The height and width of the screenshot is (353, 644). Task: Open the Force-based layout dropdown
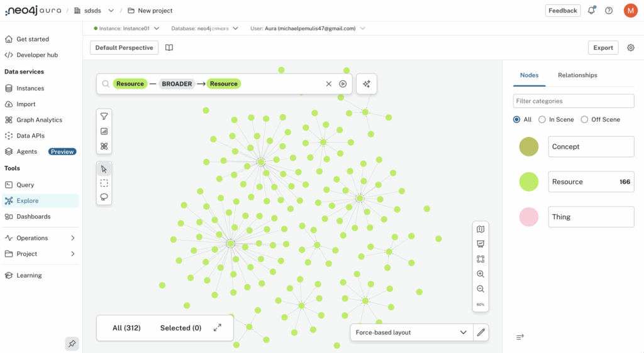411,332
